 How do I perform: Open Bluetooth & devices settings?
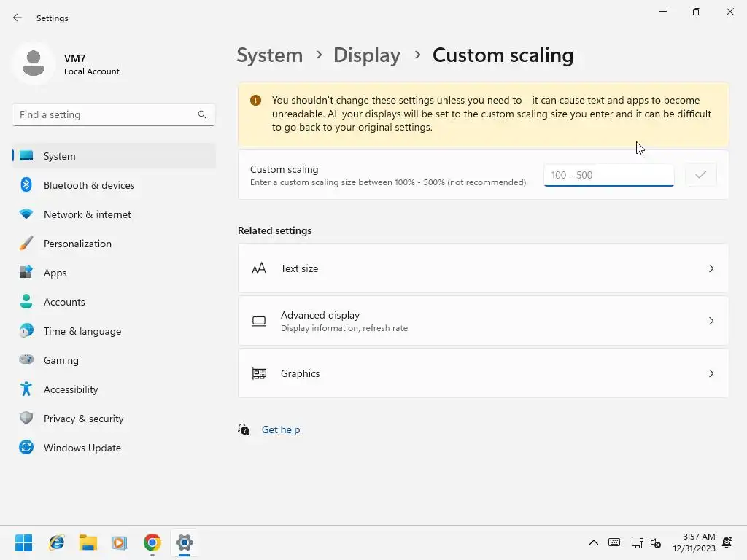(88, 185)
